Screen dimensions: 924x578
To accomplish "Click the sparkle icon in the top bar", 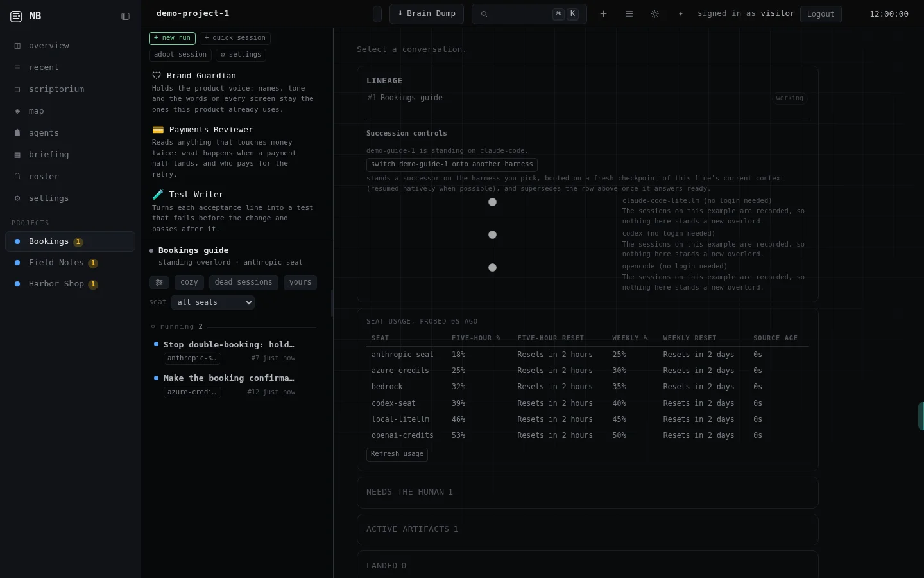I will click(x=681, y=14).
